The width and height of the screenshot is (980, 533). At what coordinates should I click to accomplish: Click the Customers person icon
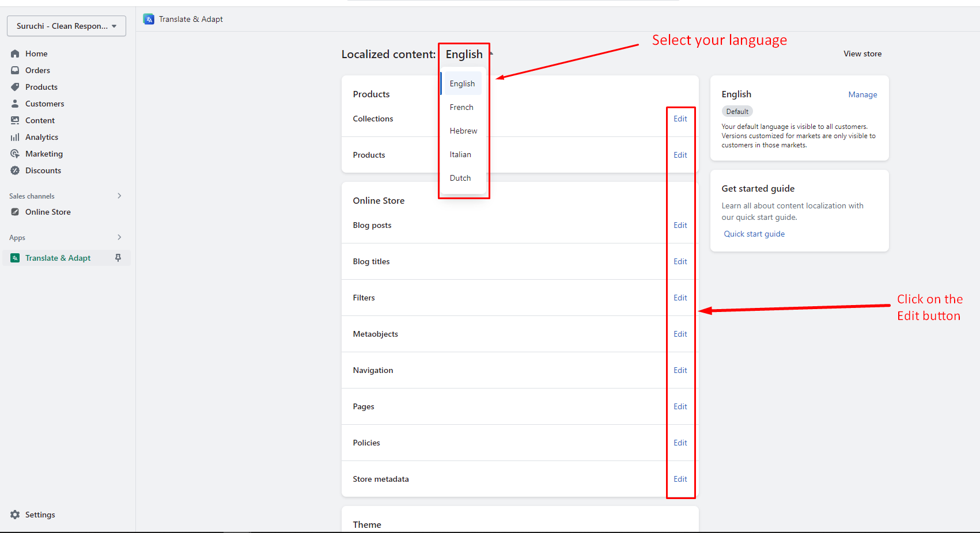point(15,104)
